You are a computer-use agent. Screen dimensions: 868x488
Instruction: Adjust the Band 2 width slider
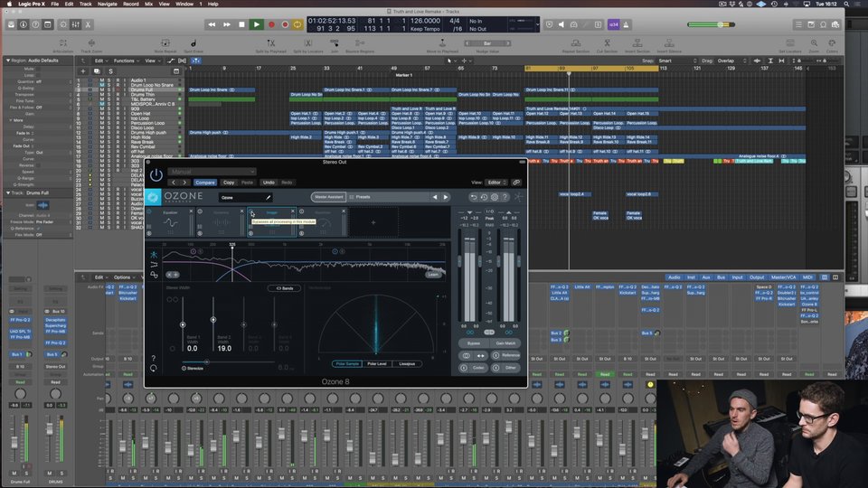[213, 319]
